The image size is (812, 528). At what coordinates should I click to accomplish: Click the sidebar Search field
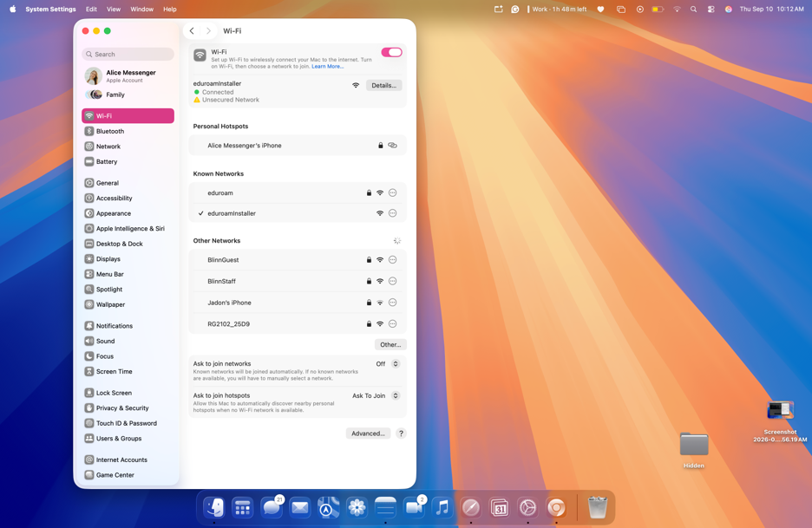click(x=128, y=54)
